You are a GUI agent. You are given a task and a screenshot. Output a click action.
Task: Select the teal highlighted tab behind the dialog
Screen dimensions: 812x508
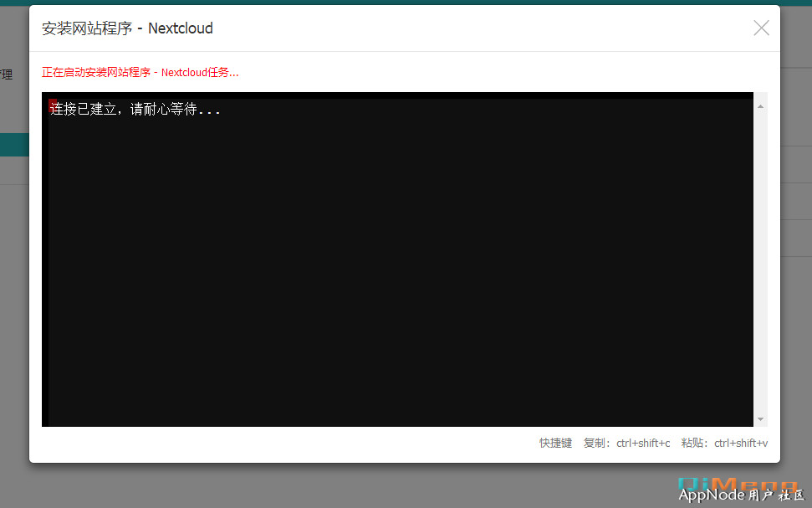click(x=13, y=144)
